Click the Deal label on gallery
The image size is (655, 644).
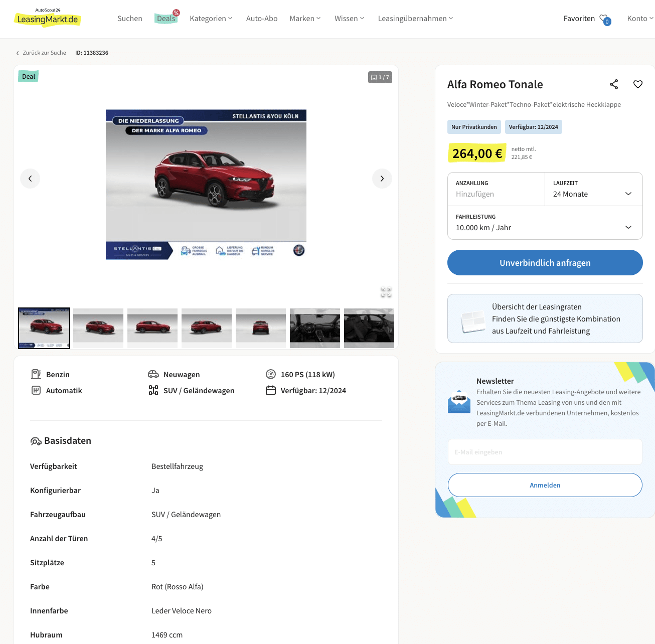29,76
